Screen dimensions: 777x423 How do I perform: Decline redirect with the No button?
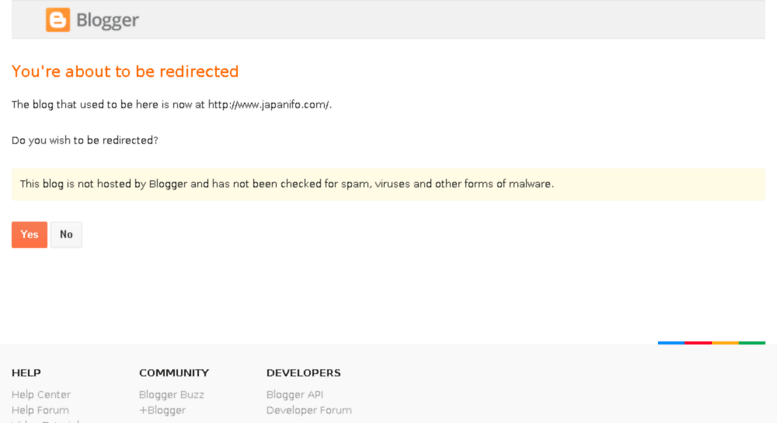click(66, 235)
